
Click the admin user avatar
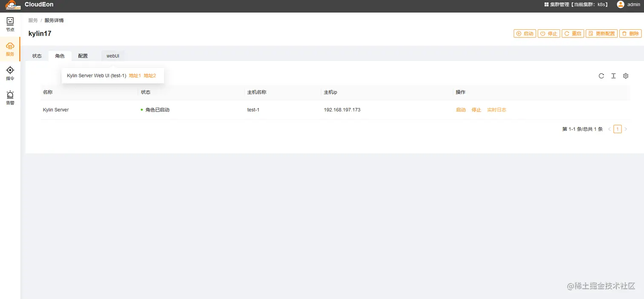coord(621,4)
